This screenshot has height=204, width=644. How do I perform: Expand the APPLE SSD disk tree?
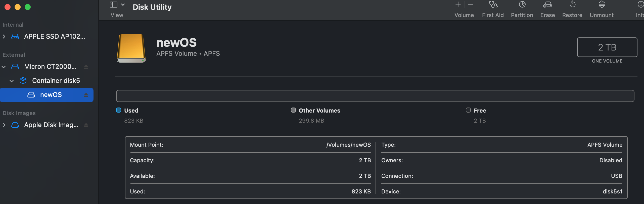coord(4,37)
